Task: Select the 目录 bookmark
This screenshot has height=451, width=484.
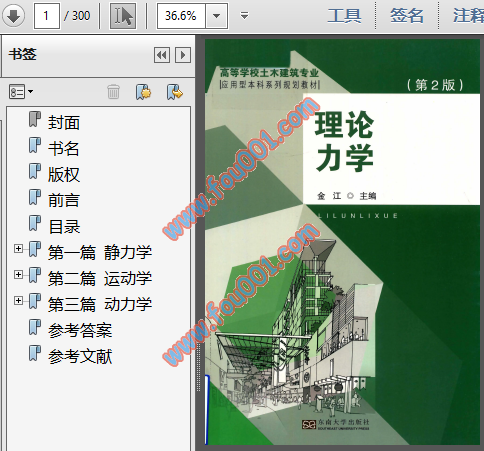Action: pyautogui.click(x=64, y=227)
